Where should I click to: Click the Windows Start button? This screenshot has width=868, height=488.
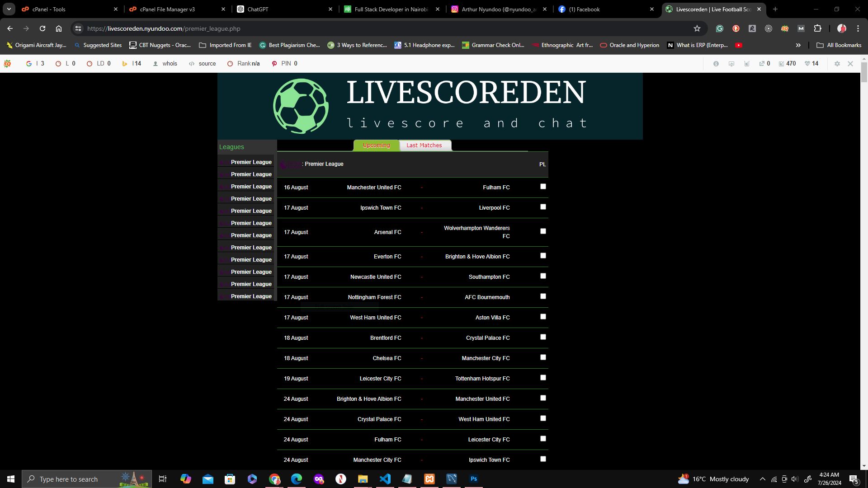point(11,479)
